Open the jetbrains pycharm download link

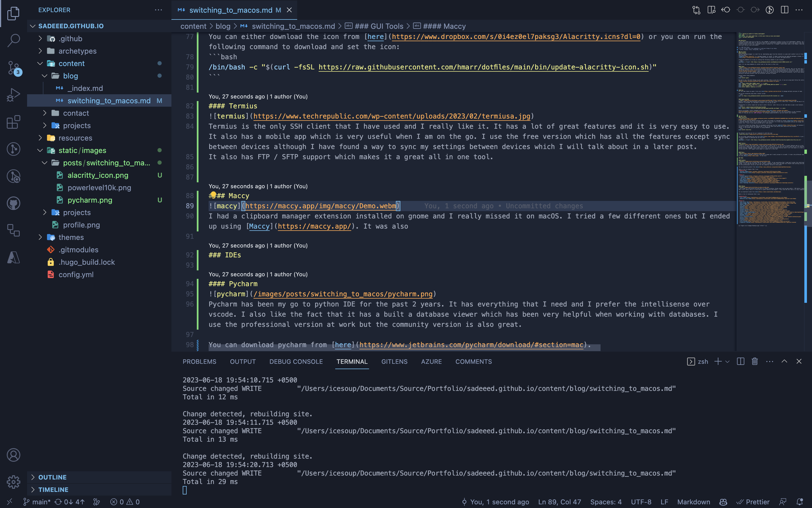tap(471, 345)
